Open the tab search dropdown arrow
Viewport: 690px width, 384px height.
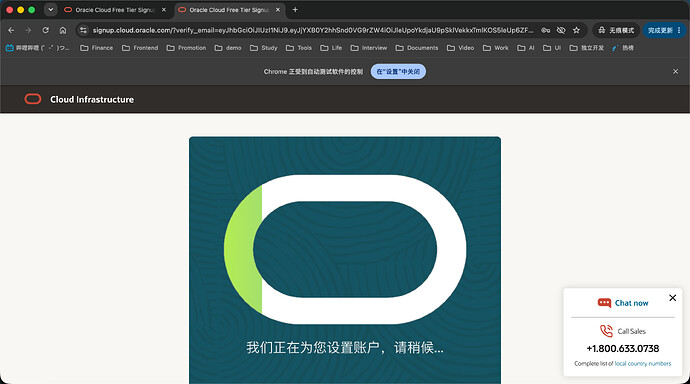tap(51, 10)
